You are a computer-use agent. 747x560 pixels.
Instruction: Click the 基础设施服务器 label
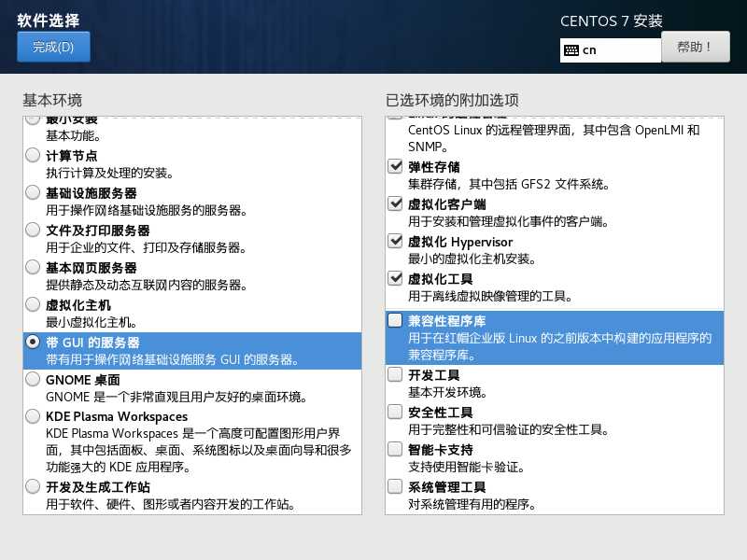[91, 193]
